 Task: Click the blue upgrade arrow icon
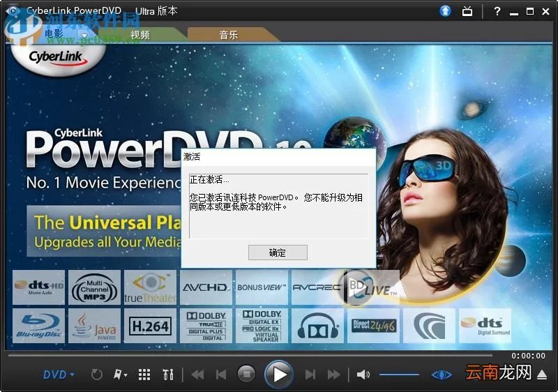445,11
